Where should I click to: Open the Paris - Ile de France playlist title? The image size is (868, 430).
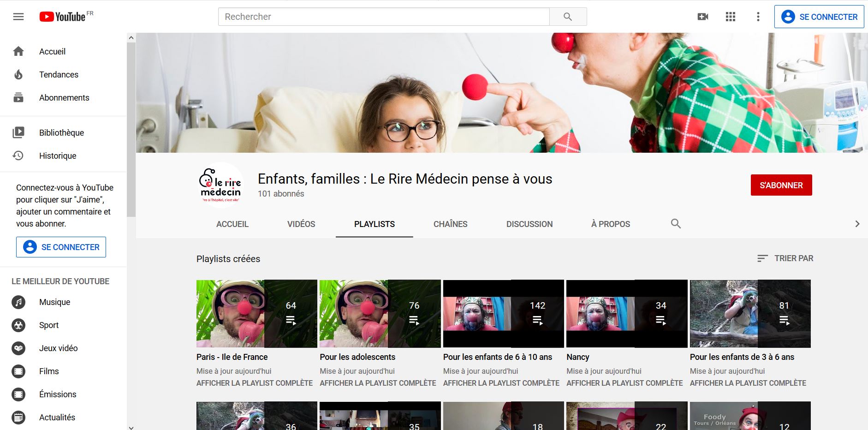232,357
